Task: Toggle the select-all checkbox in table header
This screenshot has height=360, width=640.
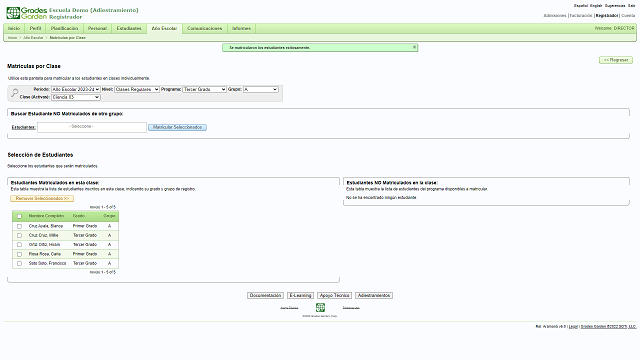Action: [19, 216]
